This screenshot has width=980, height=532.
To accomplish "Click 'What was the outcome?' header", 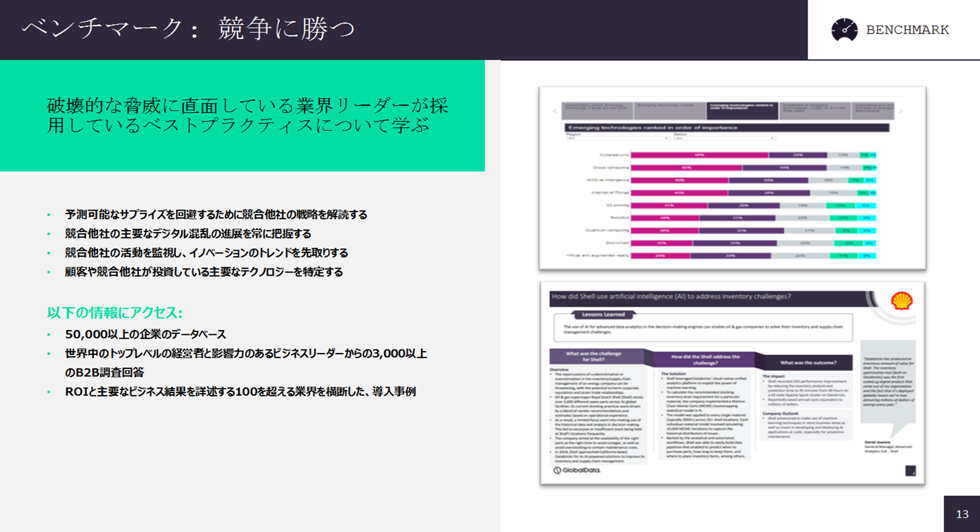I will [x=807, y=363].
